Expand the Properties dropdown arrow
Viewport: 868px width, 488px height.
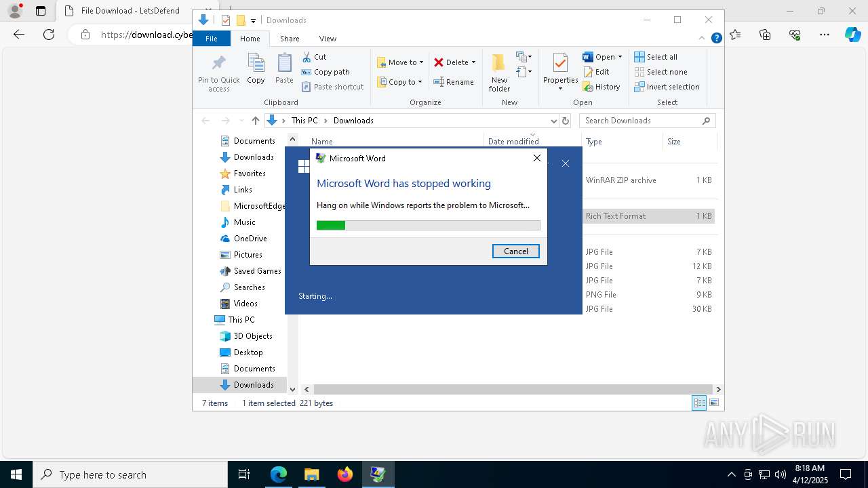tap(560, 89)
